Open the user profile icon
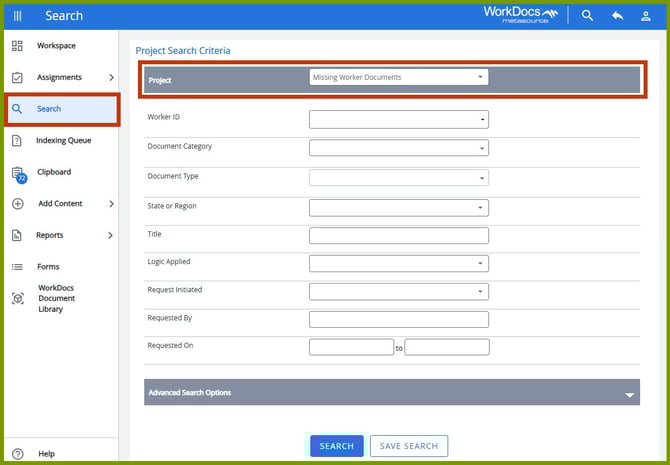The image size is (670, 465). click(646, 16)
